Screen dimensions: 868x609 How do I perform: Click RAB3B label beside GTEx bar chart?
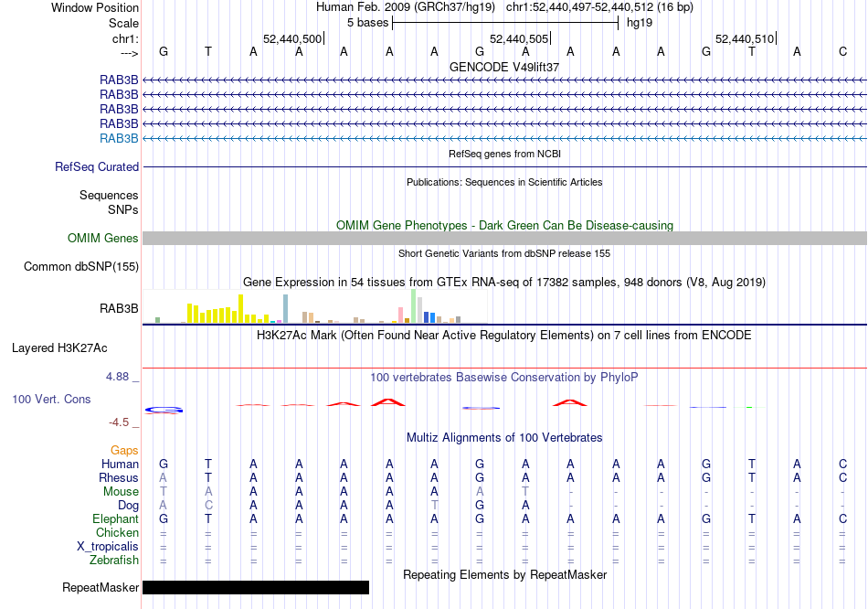click(119, 309)
